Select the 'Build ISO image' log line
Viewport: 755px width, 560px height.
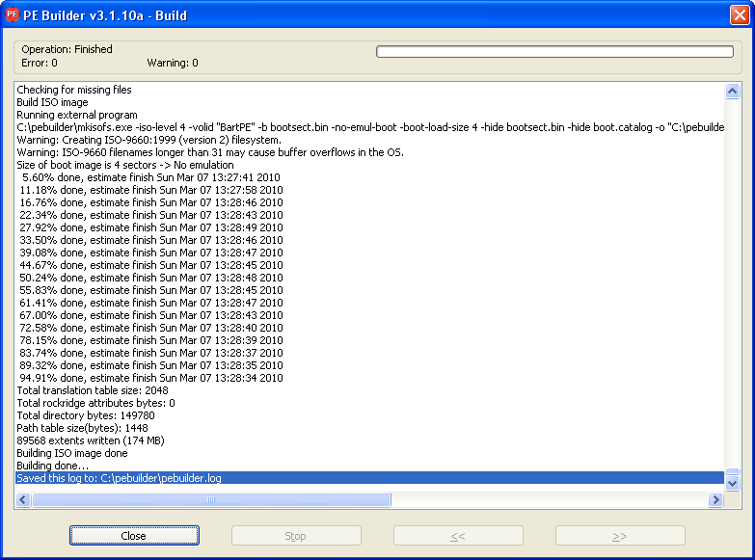point(370,102)
